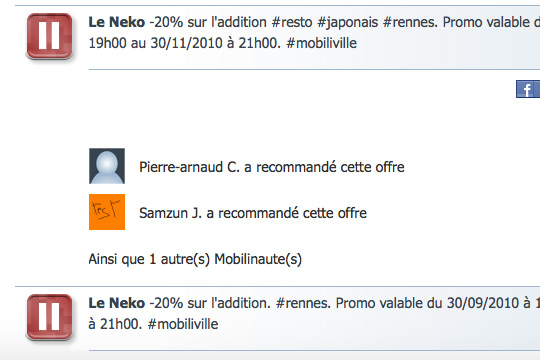The image size is (540, 360).
Task: Show the other Mobilinaute(s) via Ainsi que 1 autre(s)
Action: 195,259
